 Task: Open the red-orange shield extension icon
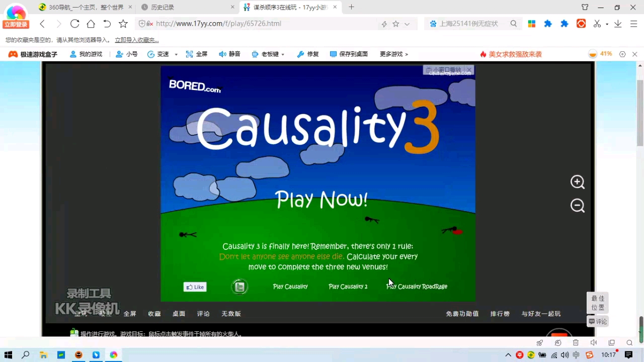coord(581,24)
